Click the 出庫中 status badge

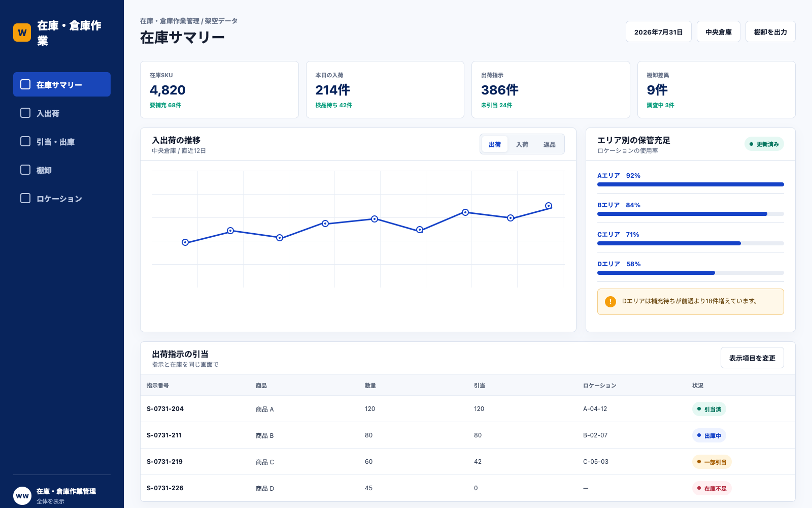pos(709,435)
